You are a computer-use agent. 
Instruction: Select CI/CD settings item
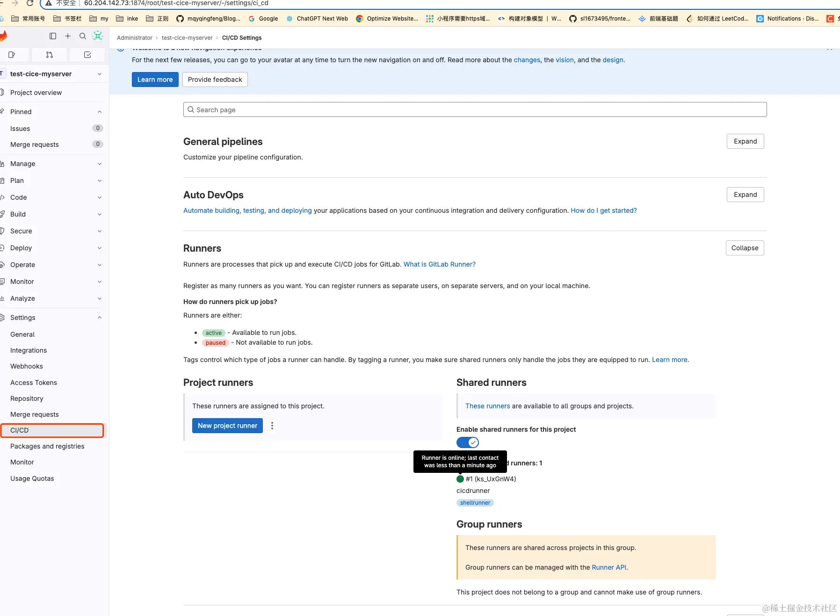click(x=52, y=430)
